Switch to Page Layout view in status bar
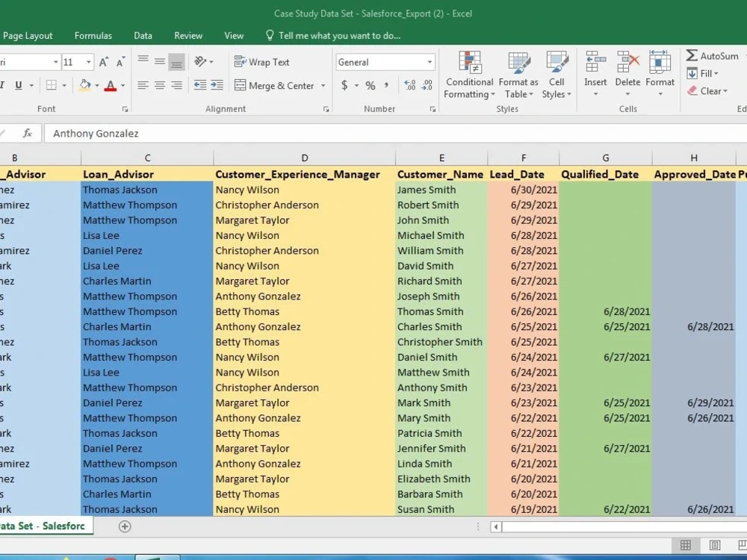The height and width of the screenshot is (560, 747). click(715, 545)
